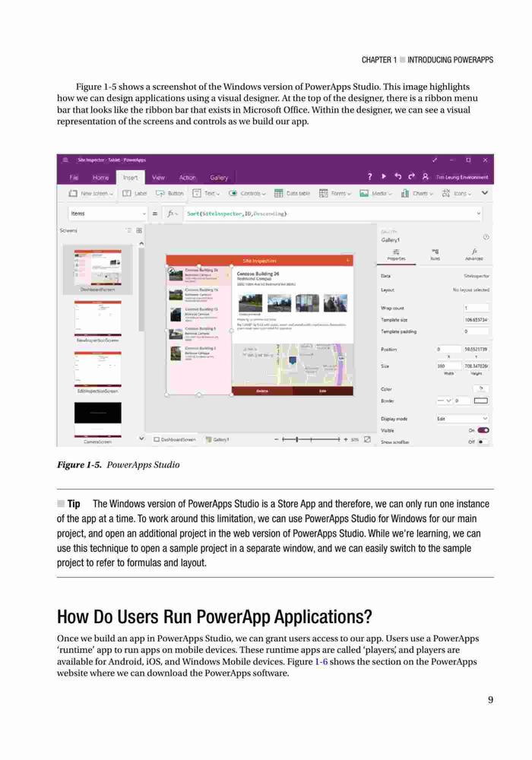Image resolution: width=532 pixels, height=760 pixels.
Task: Click the formula bar Sort expression
Action: (237, 214)
